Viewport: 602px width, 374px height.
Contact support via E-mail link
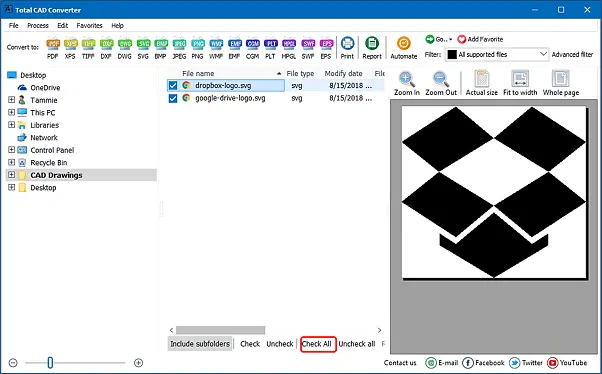pyautogui.click(x=442, y=362)
